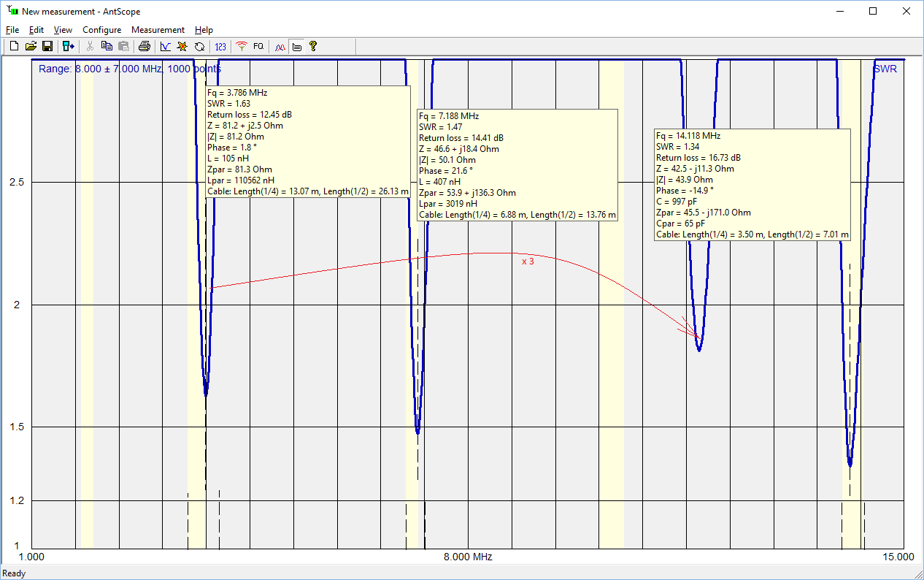Image resolution: width=924 pixels, height=580 pixels.
Task: Open the Measurement menu
Action: point(158,30)
